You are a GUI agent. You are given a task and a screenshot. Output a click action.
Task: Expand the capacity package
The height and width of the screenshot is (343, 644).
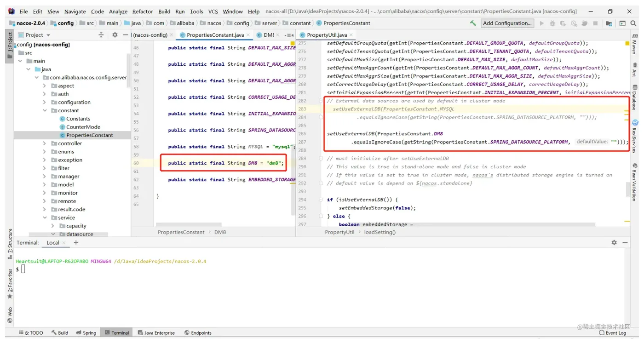coord(53,226)
